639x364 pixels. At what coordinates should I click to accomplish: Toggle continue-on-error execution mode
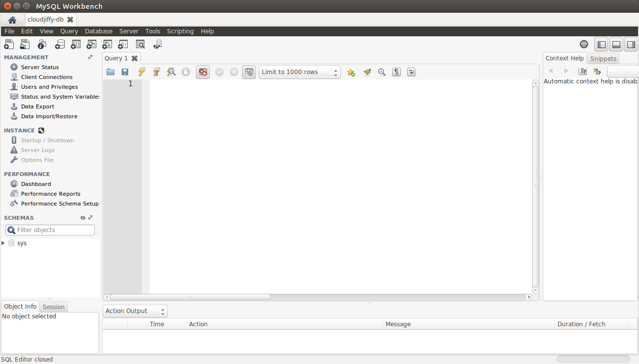tap(203, 72)
